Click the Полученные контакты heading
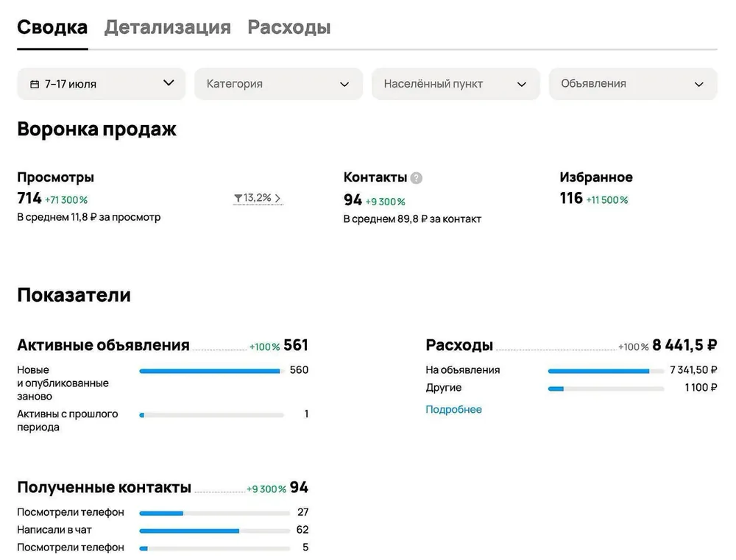The height and width of the screenshot is (560, 736). click(105, 487)
